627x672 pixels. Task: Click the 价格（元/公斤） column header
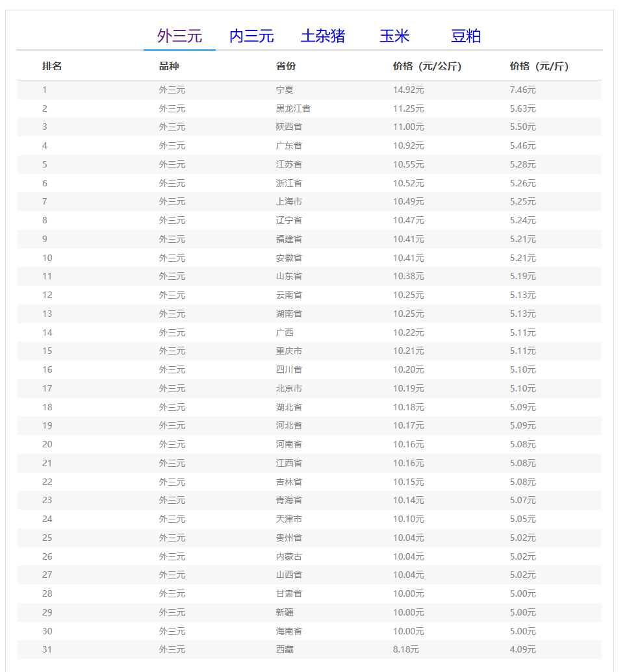click(427, 66)
